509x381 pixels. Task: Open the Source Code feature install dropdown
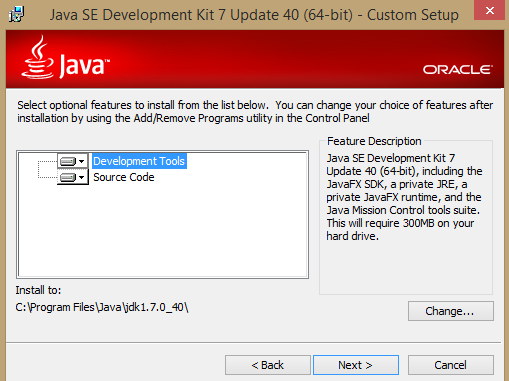pyautogui.click(x=73, y=177)
